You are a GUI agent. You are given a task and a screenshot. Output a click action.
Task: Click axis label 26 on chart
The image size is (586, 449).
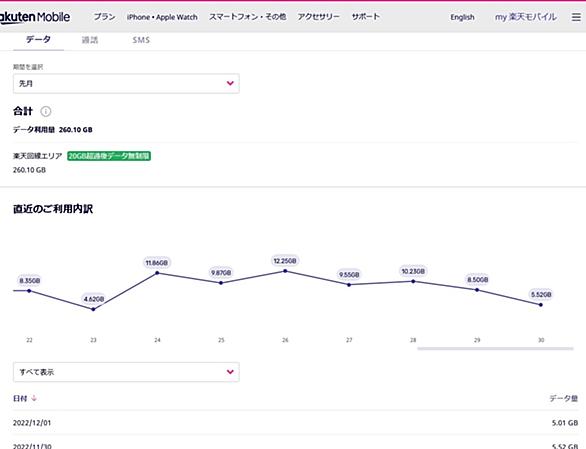285,340
